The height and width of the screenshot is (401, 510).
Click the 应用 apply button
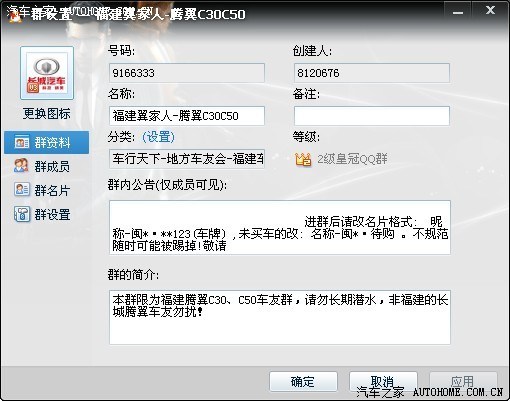463,382
